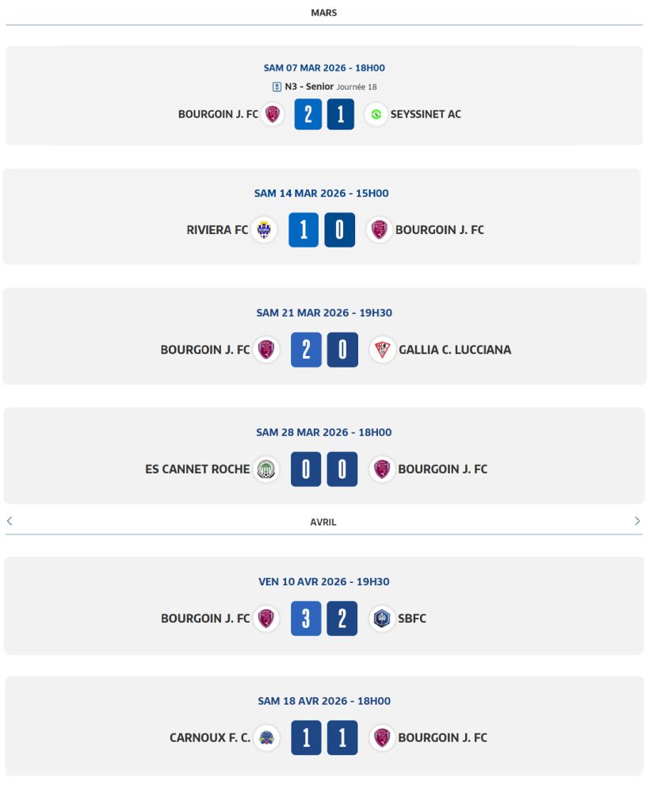Go to previous month with left chevron
Screen dimensions: 649x812
click(x=10, y=521)
